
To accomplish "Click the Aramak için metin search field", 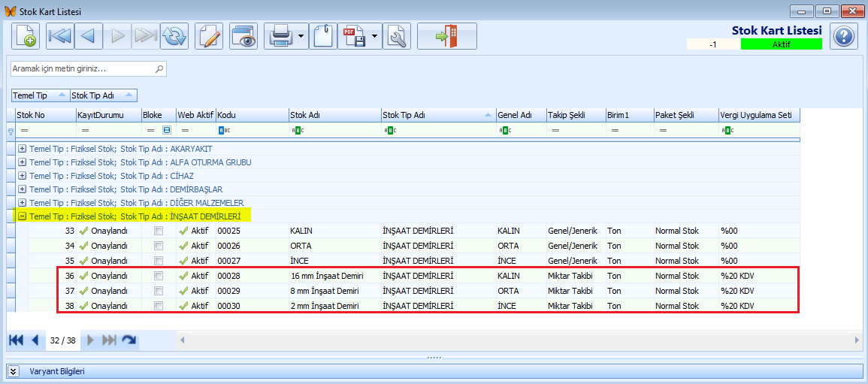I will pos(89,69).
